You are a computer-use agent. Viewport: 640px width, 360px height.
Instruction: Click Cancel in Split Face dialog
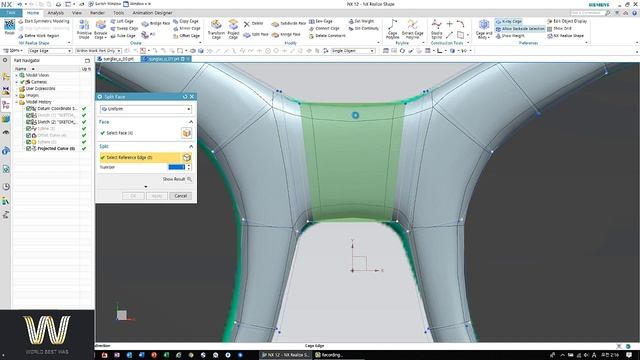tap(180, 196)
